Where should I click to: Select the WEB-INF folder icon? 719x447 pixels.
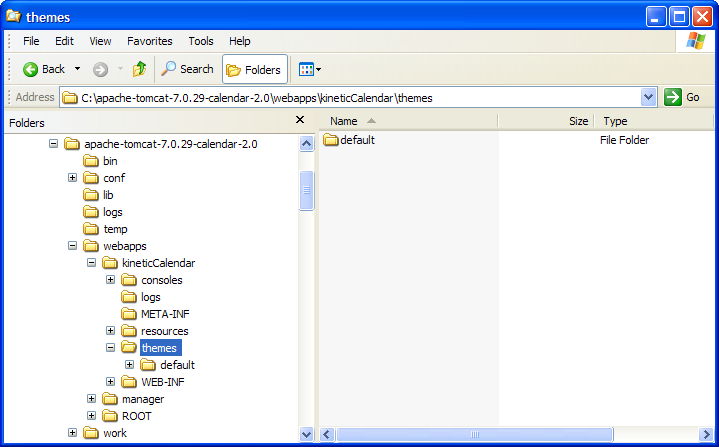[x=129, y=382]
